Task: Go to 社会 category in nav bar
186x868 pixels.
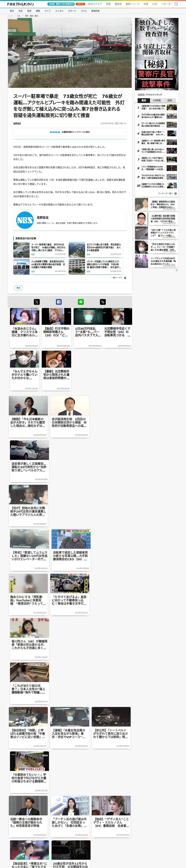Action: [x=21, y=11]
